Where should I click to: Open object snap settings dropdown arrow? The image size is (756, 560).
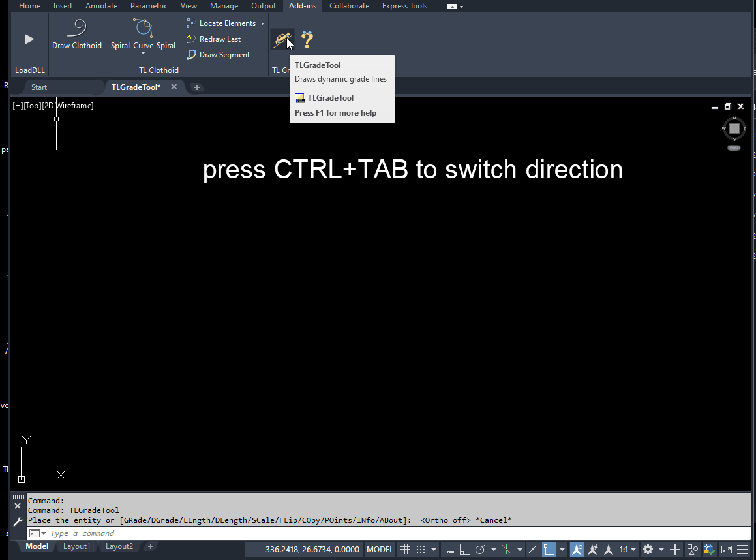point(562,550)
